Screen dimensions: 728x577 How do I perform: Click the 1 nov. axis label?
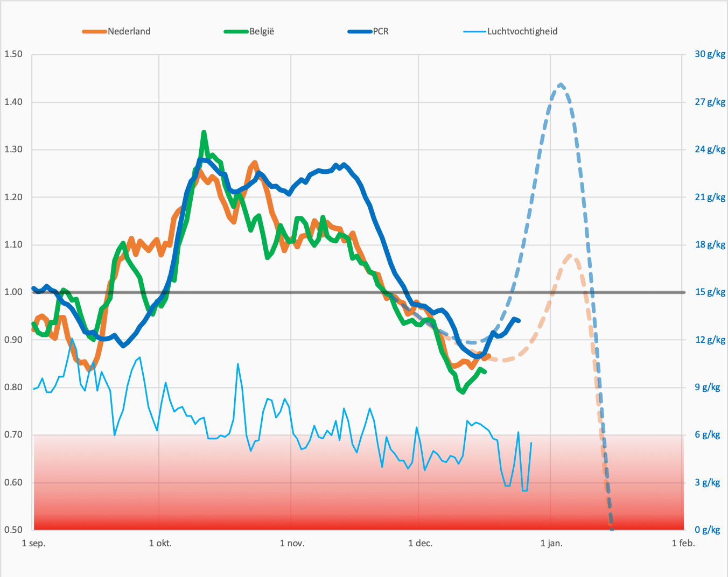[292, 543]
